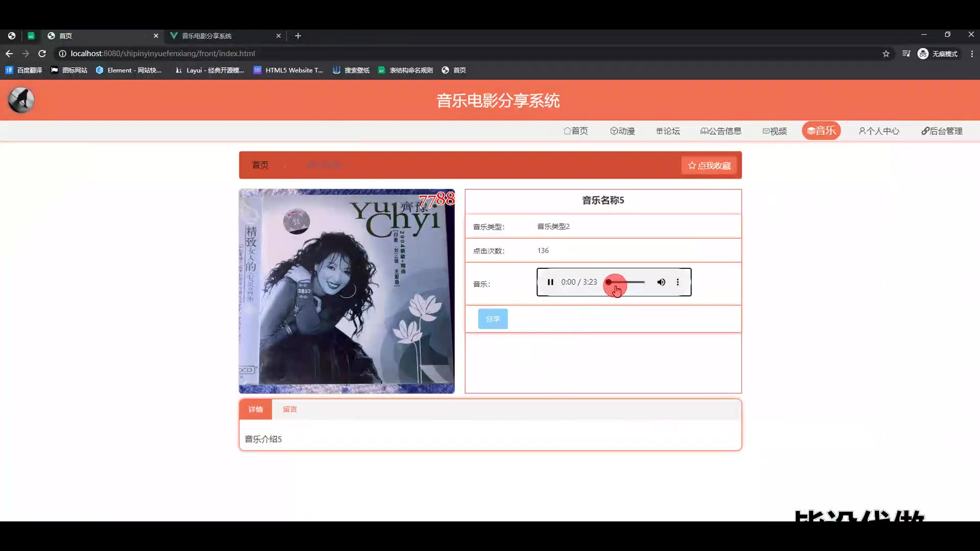Mute the audio player volume

click(x=661, y=282)
